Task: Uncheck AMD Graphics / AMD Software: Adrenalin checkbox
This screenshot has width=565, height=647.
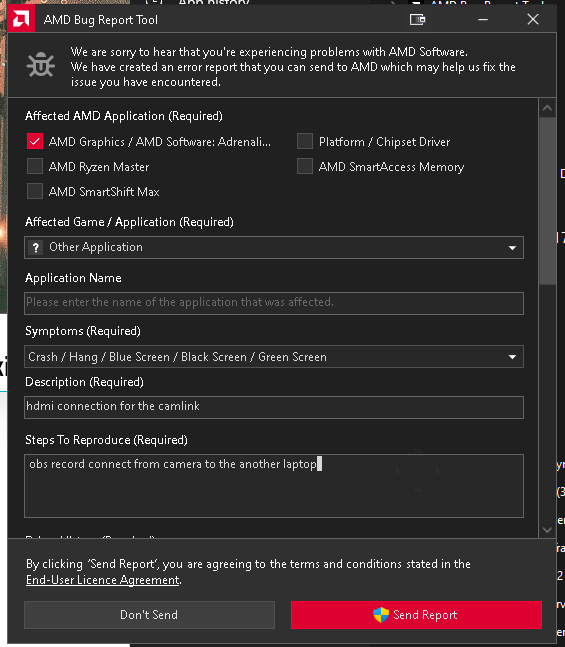Action: 35,141
